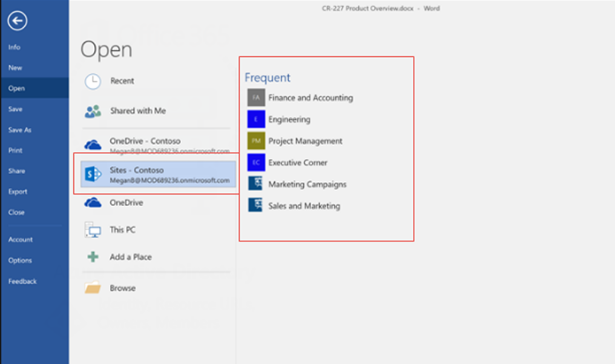Screen dimensions: 615x364
Task: Open the Project Management site
Action: point(305,141)
